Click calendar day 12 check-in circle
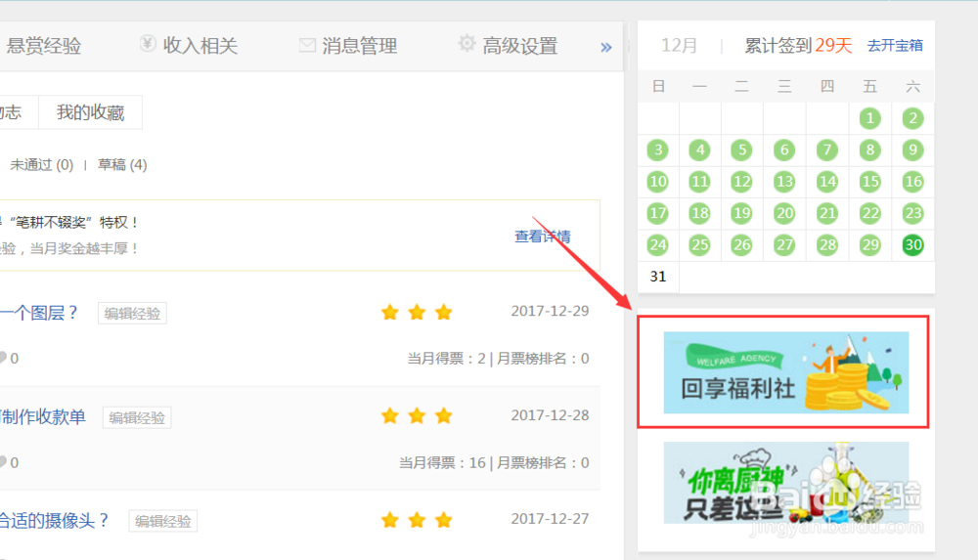 [x=741, y=182]
